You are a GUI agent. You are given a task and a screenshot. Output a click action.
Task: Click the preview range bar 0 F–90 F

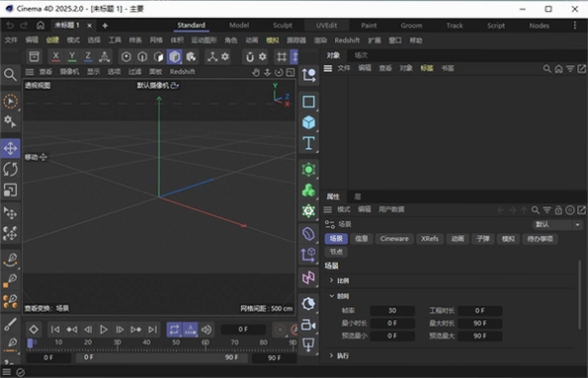click(161, 358)
